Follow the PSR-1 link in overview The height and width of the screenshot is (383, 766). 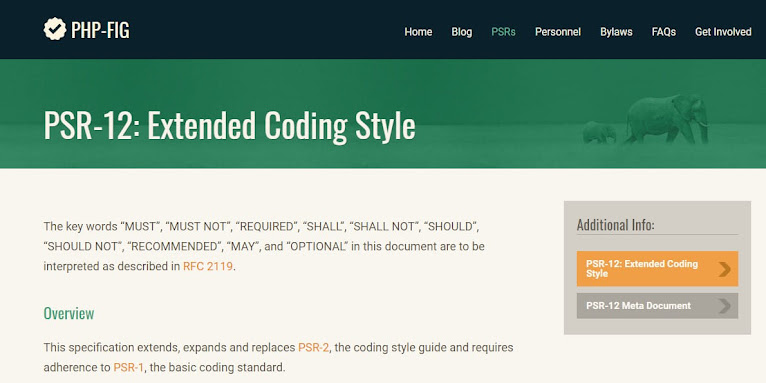click(128, 367)
